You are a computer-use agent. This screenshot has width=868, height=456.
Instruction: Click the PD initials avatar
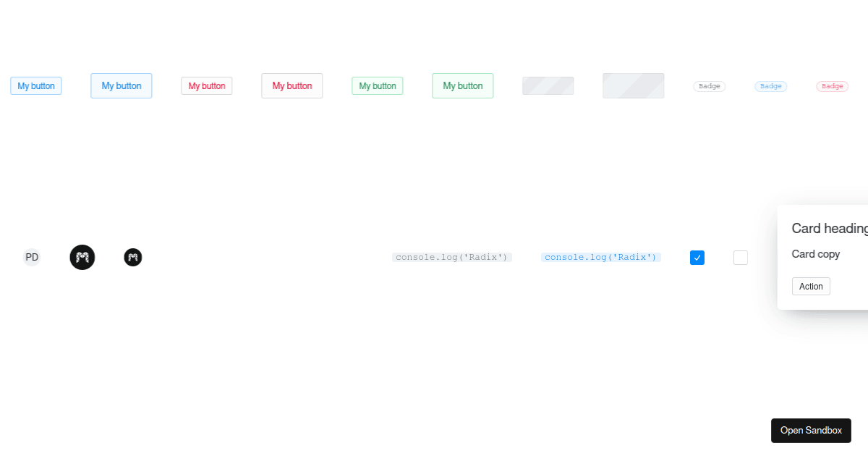pyautogui.click(x=32, y=257)
